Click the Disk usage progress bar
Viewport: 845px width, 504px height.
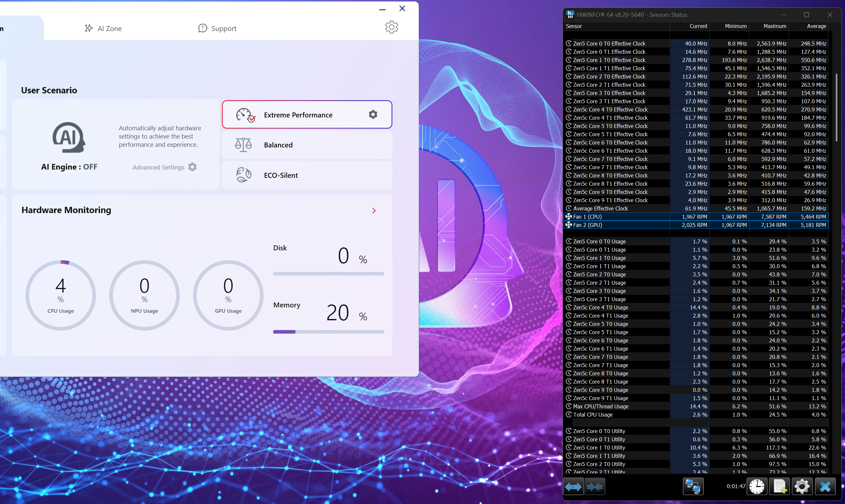coord(328,274)
